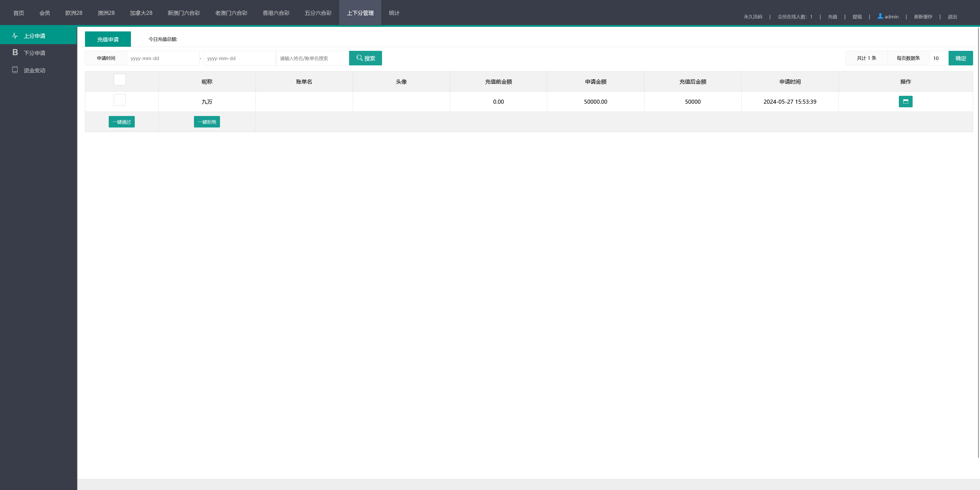This screenshot has width=980, height=490.
Task: Switch to the 统计 menu
Action: coord(394,13)
